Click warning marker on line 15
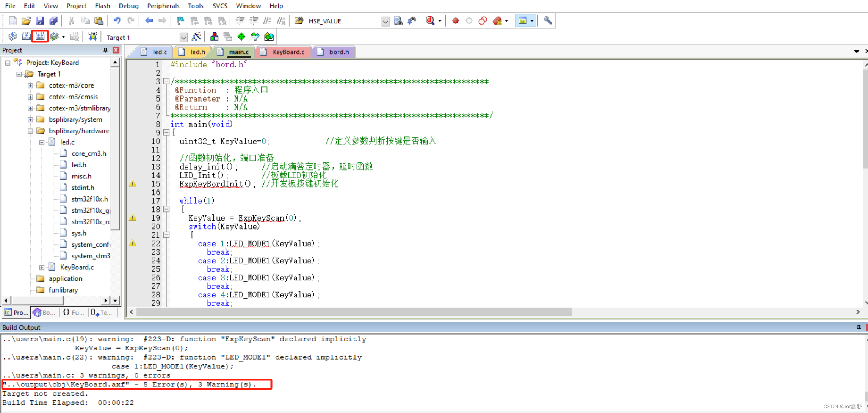868x413 pixels. pyautogui.click(x=133, y=184)
